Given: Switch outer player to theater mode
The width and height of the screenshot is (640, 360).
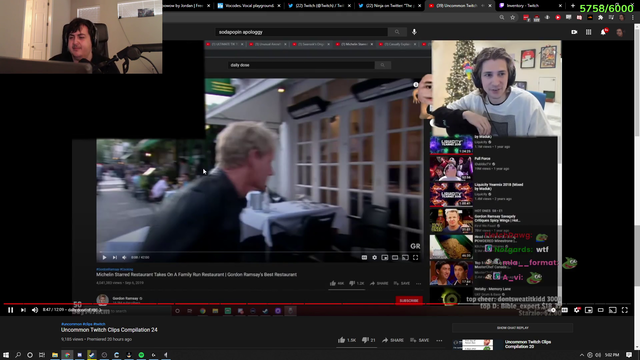Looking at the screenshot, I should tap(601, 310).
